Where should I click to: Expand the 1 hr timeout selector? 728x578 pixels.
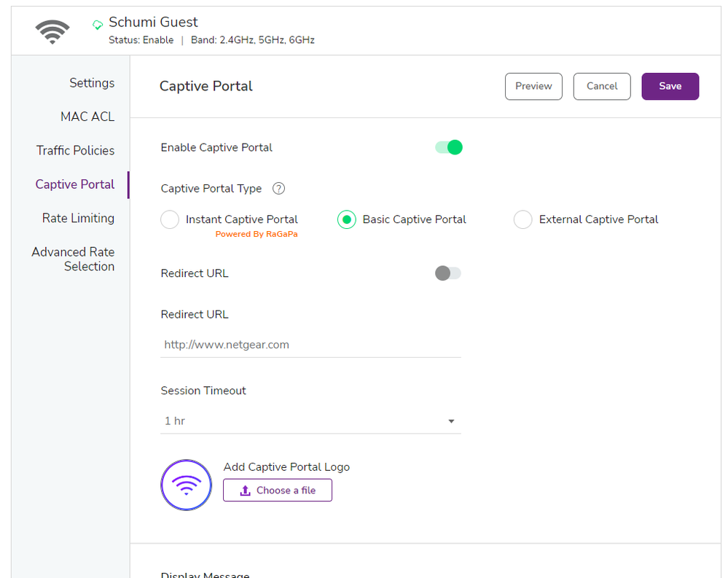pos(450,421)
